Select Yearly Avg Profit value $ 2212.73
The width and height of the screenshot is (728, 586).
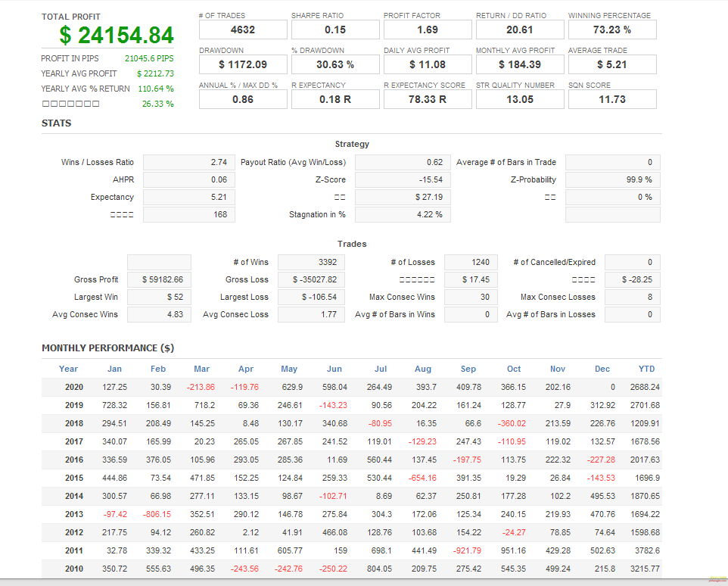point(155,73)
